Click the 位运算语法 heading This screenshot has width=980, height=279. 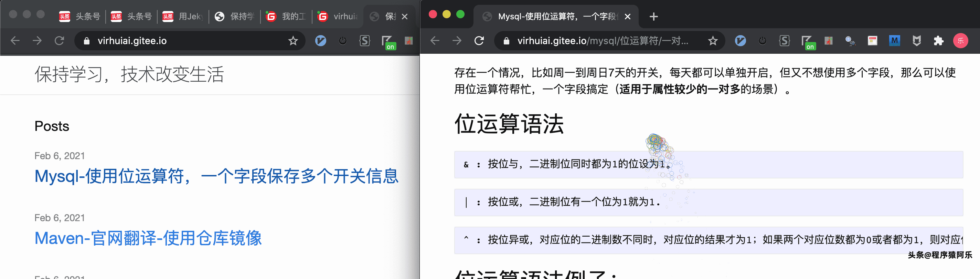point(509,124)
